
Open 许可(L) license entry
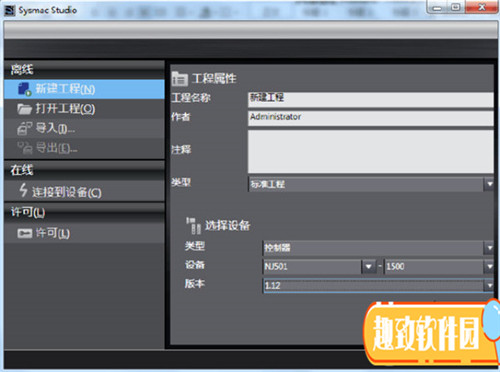tap(84, 233)
